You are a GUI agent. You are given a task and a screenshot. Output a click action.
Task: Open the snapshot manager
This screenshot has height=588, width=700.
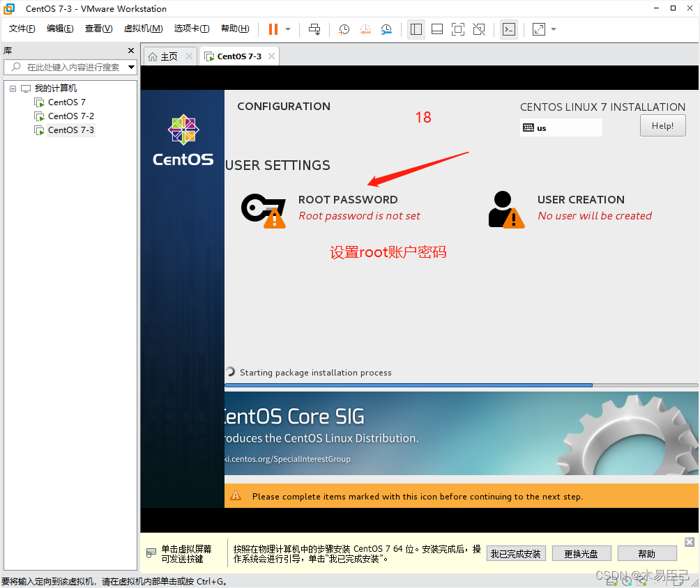pos(386,29)
